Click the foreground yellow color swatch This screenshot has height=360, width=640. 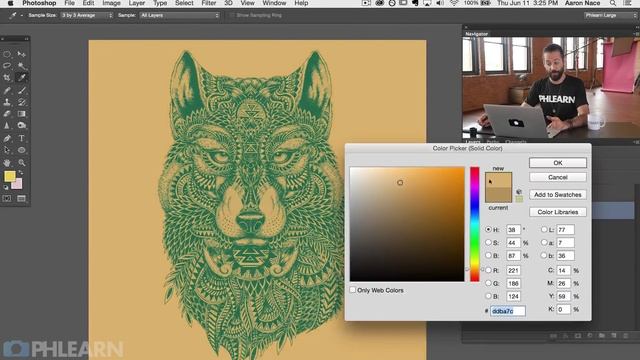point(10,176)
